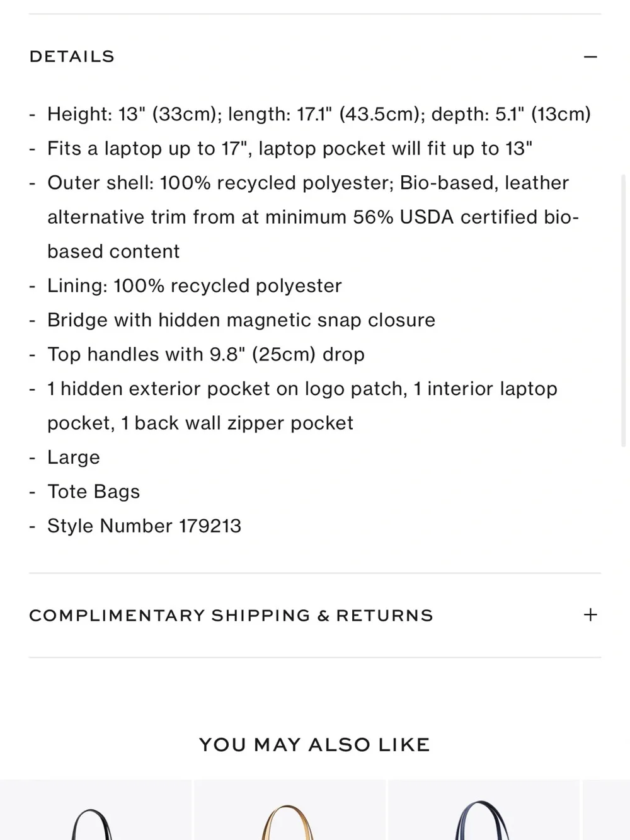Viewport: 630px width, 840px height.
Task: Click the top handles drop line
Action: coord(206,354)
